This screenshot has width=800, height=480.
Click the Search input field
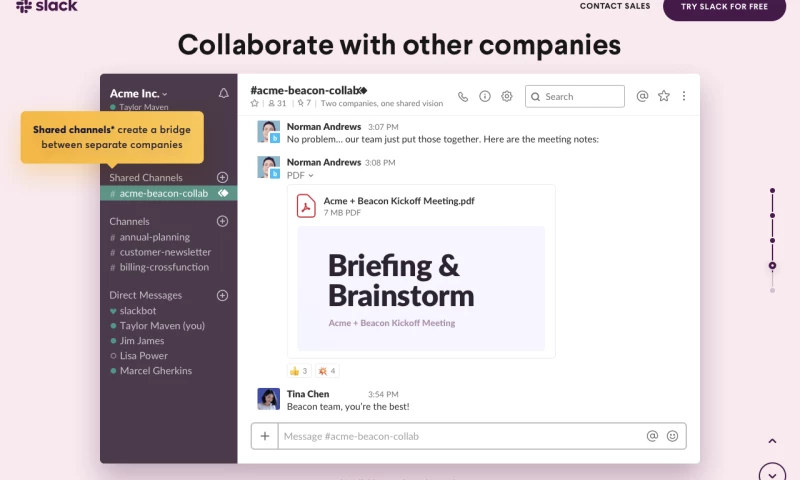575,97
